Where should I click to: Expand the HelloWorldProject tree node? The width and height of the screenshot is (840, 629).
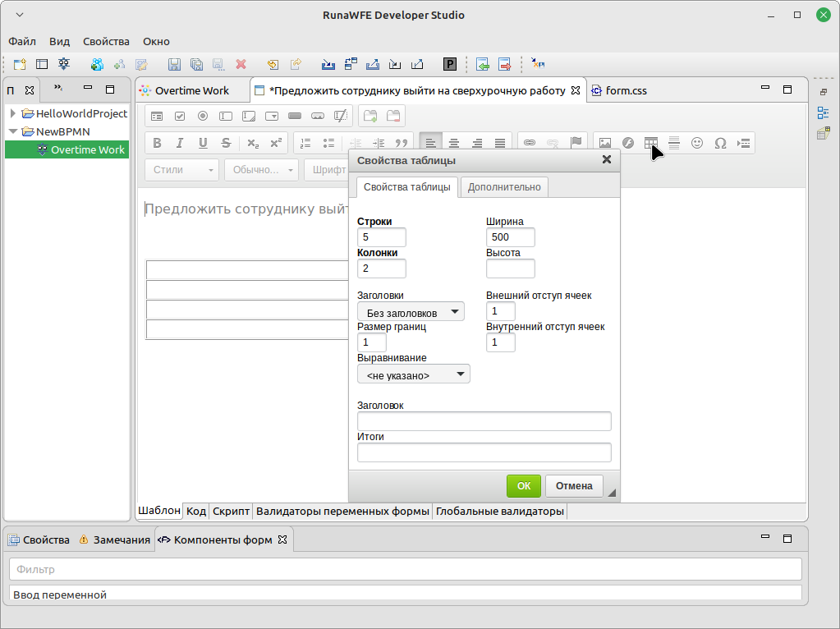tap(13, 113)
